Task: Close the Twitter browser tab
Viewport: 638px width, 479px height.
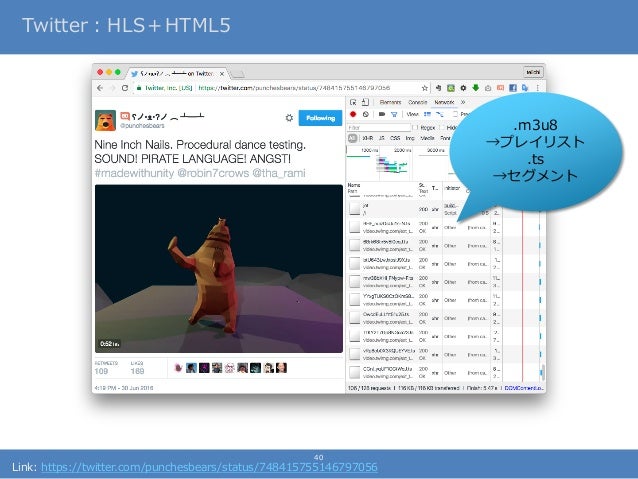Action: coord(222,74)
